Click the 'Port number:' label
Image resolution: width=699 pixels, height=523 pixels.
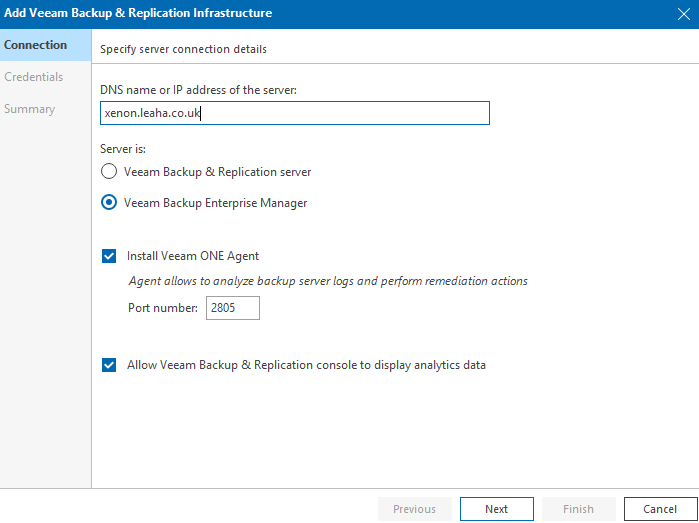coord(163,308)
